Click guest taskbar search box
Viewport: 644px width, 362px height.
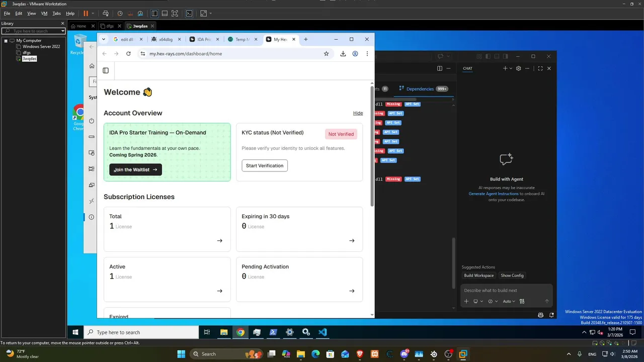click(141, 332)
